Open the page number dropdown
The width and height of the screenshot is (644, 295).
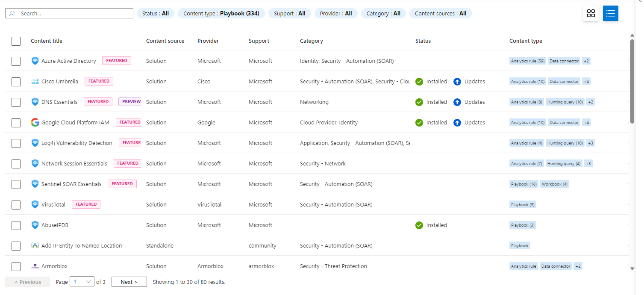82,282
